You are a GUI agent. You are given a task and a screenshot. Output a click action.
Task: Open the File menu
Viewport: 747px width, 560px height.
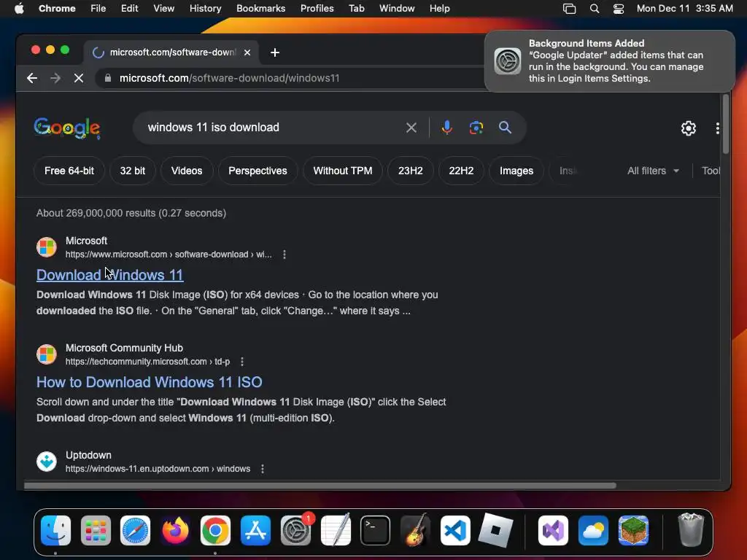(x=98, y=9)
